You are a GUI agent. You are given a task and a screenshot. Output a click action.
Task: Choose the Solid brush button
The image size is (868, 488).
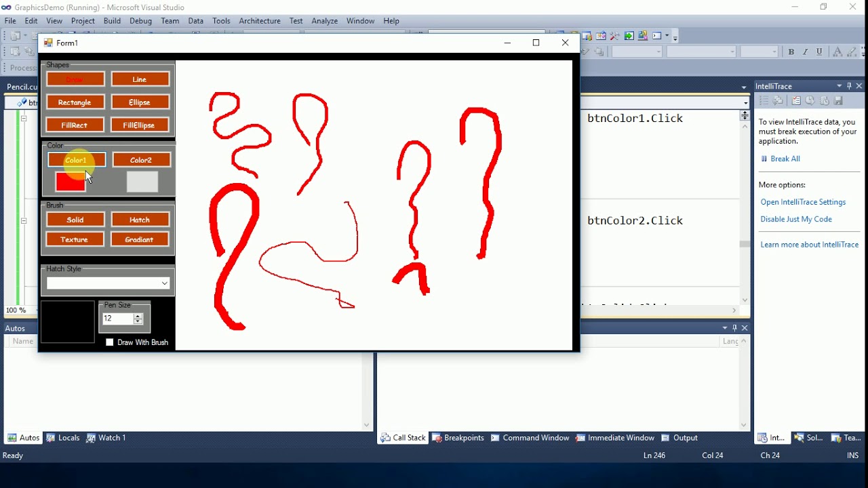click(x=76, y=220)
